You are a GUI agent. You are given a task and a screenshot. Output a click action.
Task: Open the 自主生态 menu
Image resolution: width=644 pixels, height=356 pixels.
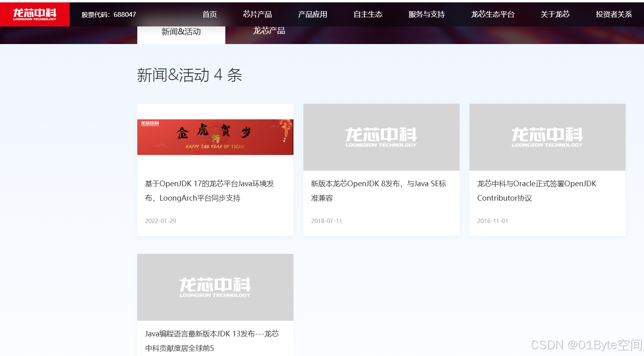[368, 14]
